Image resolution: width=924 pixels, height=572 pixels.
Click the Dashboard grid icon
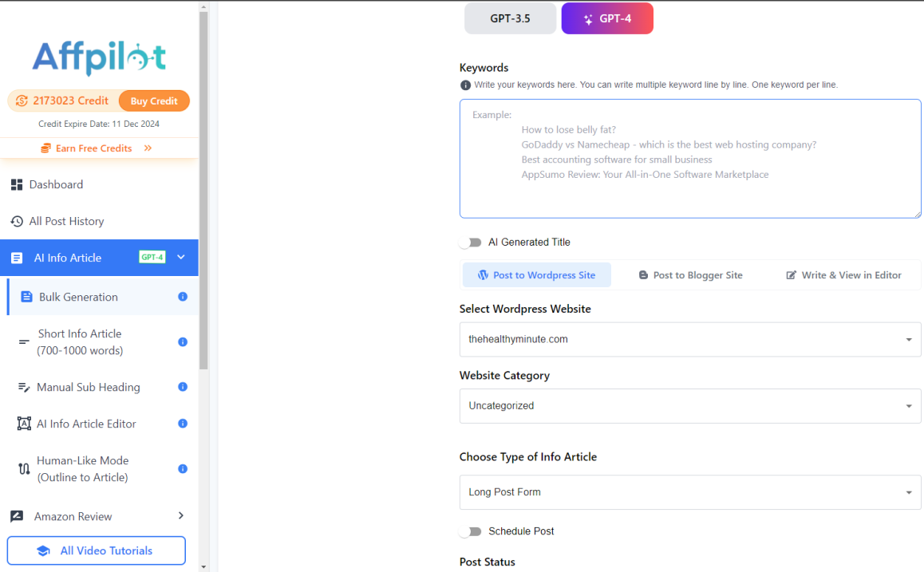pyautogui.click(x=17, y=184)
